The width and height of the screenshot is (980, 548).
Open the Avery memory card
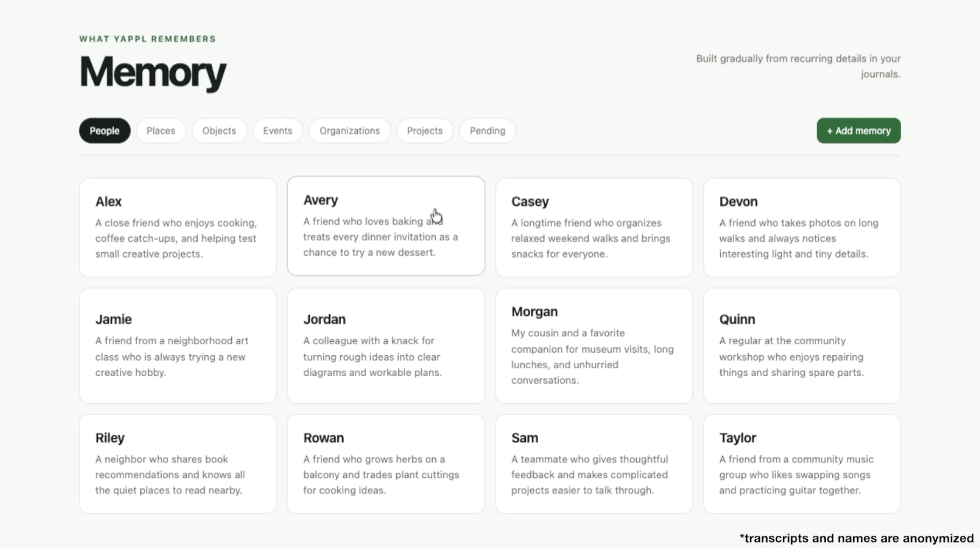point(386,226)
